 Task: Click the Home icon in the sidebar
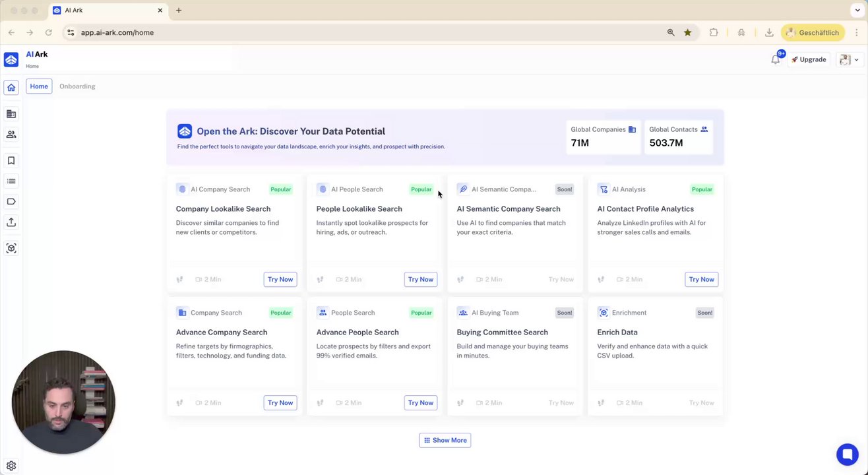point(11,88)
